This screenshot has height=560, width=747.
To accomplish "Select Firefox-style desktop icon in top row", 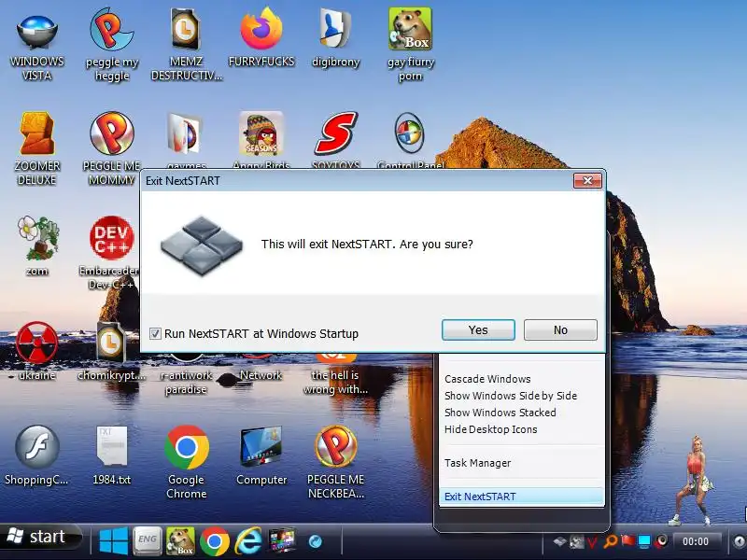I will (x=261, y=38).
